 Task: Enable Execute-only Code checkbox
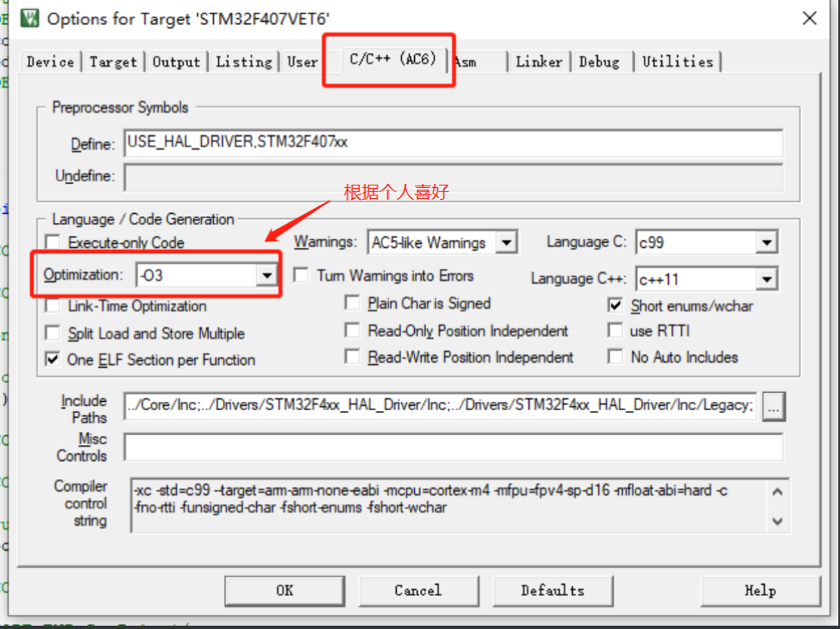point(53,242)
